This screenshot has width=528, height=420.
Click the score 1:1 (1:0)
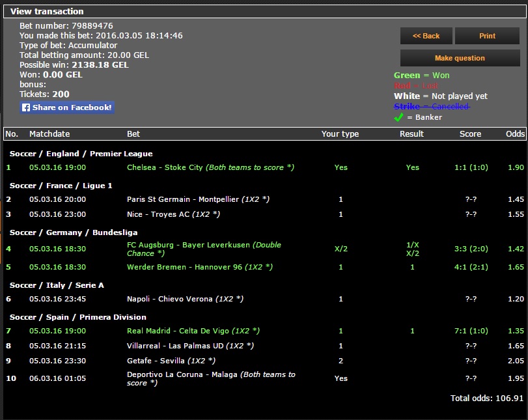pyautogui.click(x=471, y=167)
